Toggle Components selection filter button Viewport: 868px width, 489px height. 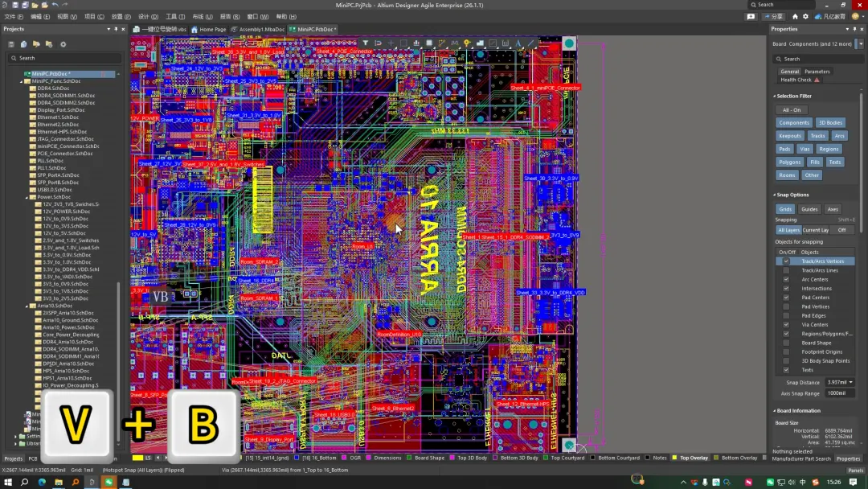pos(794,123)
